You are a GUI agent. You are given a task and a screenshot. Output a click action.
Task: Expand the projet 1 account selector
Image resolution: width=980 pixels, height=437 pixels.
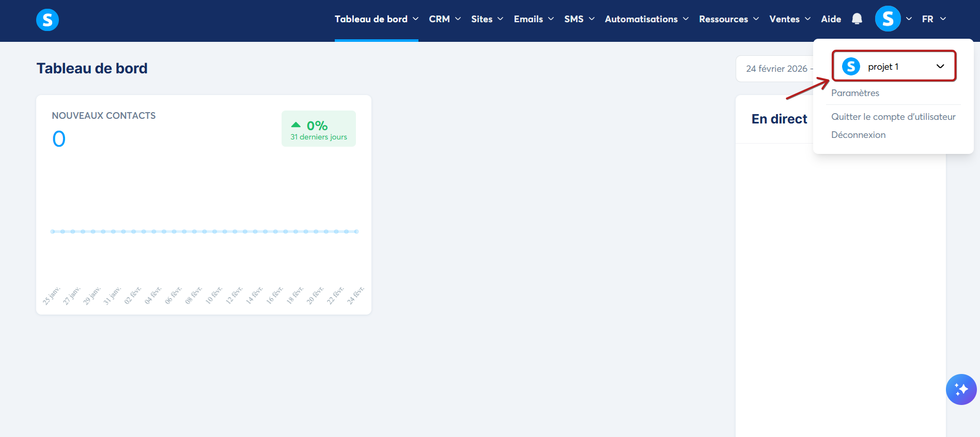click(894, 66)
